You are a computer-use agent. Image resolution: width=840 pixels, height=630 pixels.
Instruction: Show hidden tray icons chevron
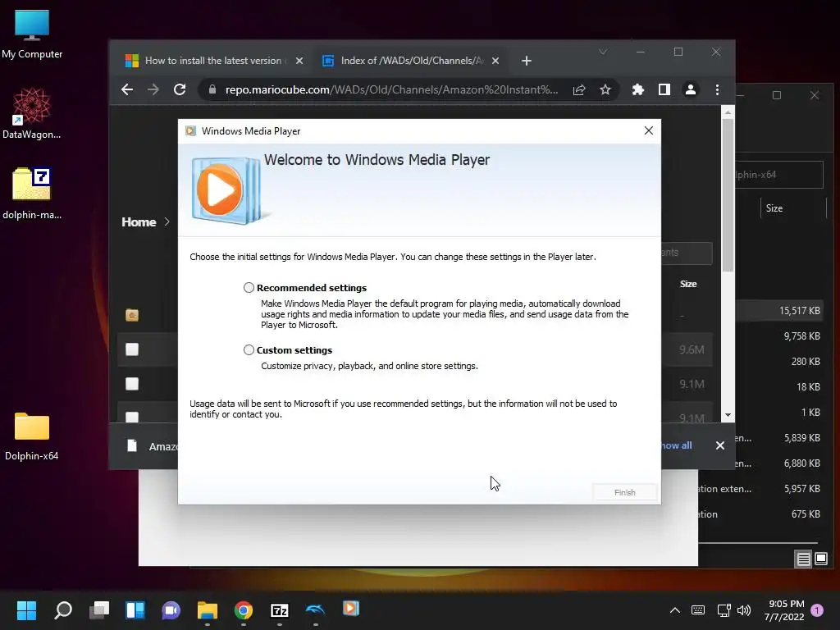coord(675,609)
